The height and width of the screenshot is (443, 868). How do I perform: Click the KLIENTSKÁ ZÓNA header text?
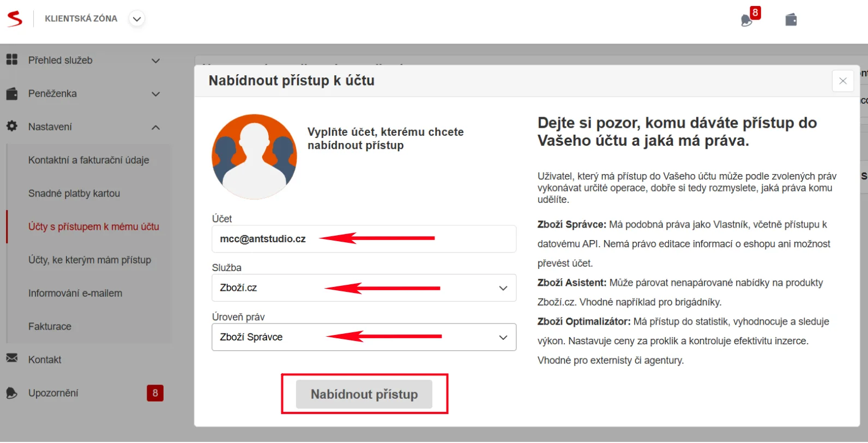[81, 19]
